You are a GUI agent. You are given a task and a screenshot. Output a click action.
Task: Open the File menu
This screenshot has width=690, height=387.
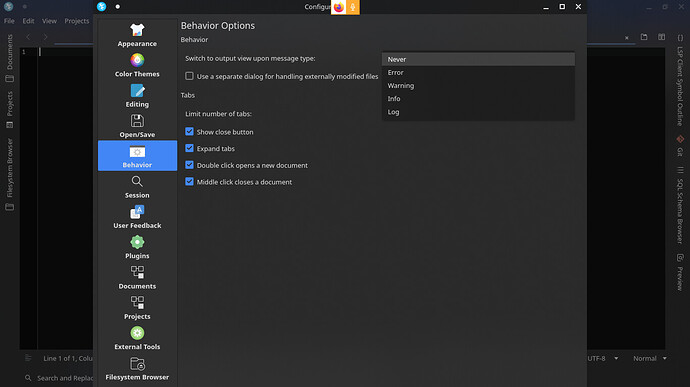(x=9, y=21)
